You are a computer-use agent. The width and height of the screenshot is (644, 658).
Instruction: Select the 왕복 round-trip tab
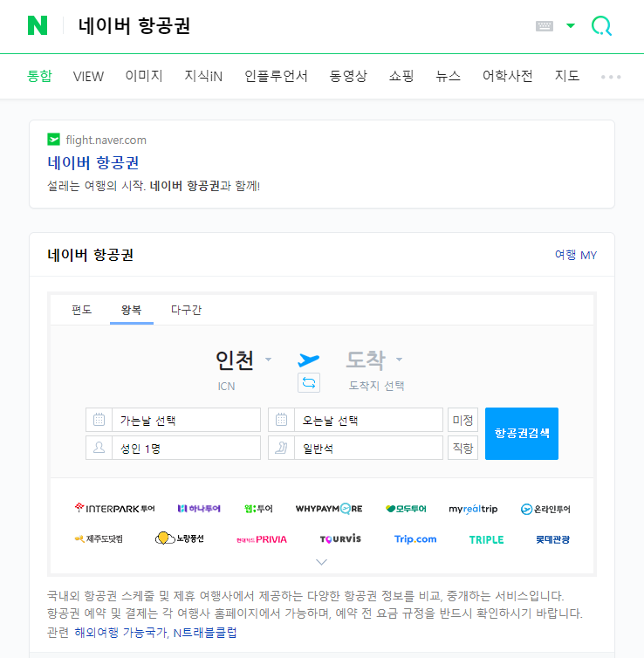(131, 310)
